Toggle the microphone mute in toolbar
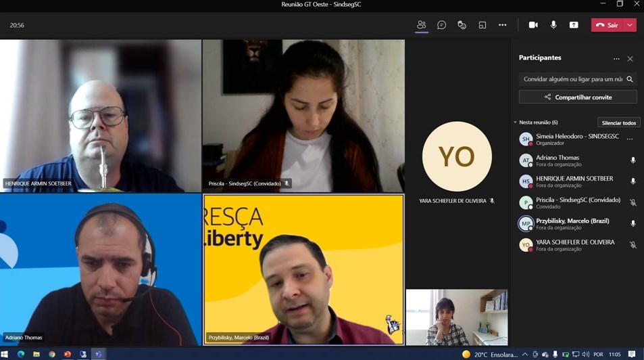The width and height of the screenshot is (644, 360). tap(553, 25)
